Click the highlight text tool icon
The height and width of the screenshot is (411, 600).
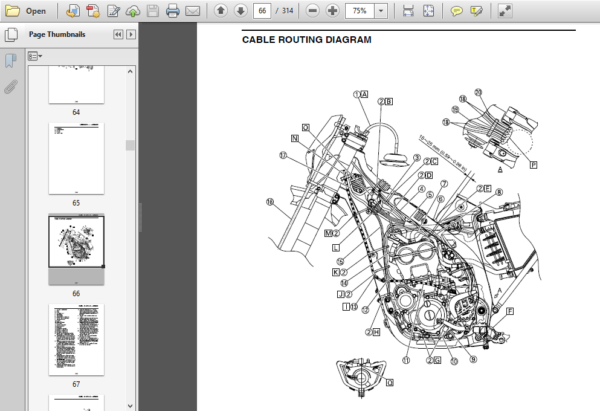pyautogui.click(x=476, y=11)
